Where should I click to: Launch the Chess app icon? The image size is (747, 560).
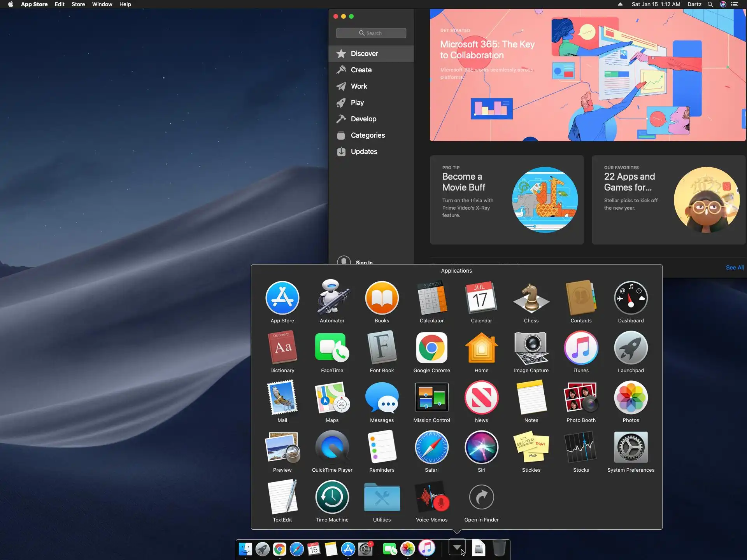[x=531, y=298]
